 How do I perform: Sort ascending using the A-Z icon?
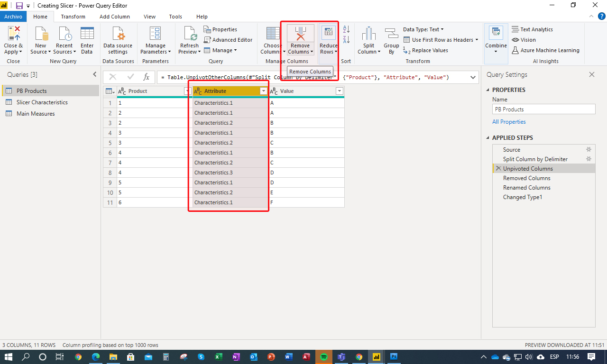(x=346, y=29)
